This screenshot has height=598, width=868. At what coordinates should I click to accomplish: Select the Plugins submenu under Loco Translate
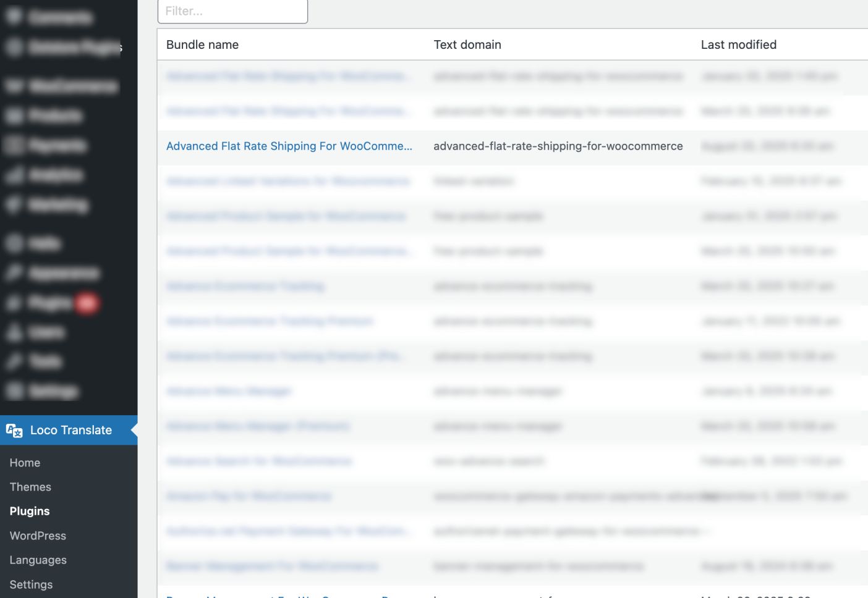pyautogui.click(x=30, y=511)
